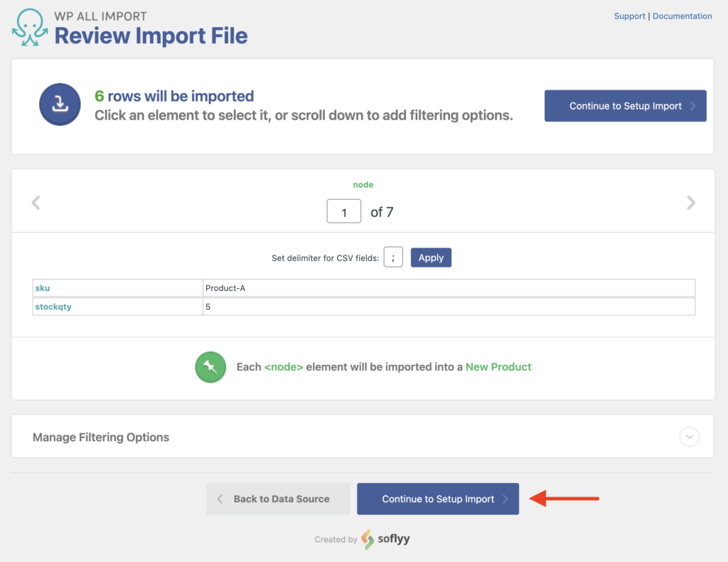The height and width of the screenshot is (562, 728).
Task: Click the Soflyy logo icon in footer
Action: coord(367,539)
